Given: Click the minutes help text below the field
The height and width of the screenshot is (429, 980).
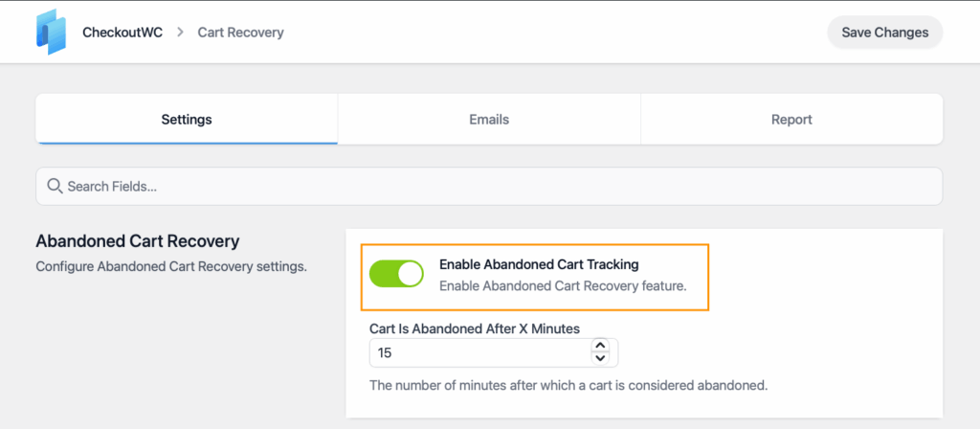Looking at the screenshot, I should [568, 385].
